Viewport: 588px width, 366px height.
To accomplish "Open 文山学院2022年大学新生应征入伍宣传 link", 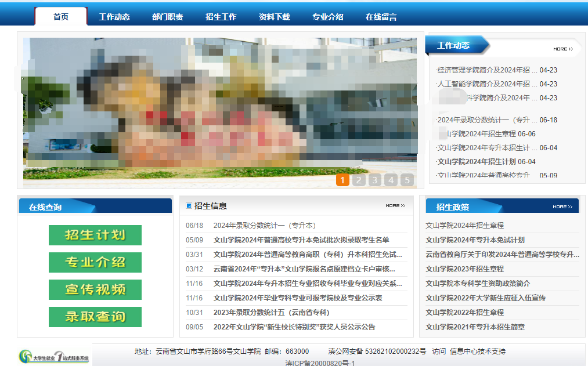I will 486,298.
